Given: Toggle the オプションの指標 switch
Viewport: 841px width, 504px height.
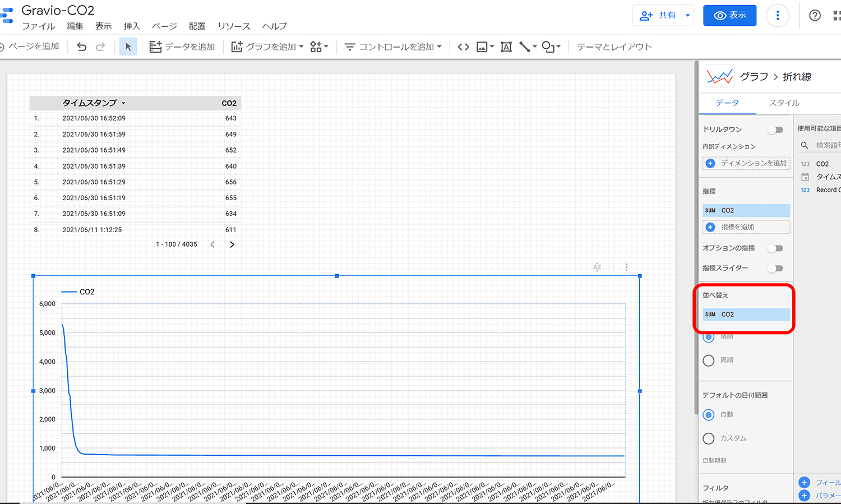Looking at the screenshot, I should pos(776,248).
